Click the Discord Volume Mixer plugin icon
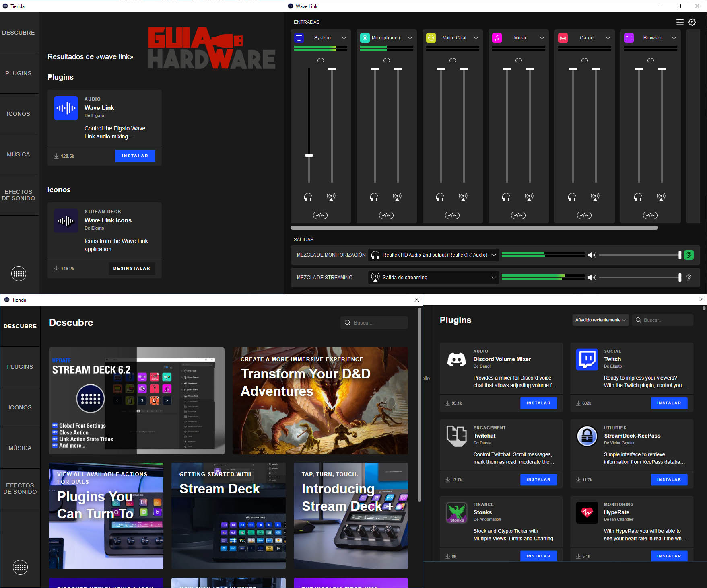 (457, 359)
